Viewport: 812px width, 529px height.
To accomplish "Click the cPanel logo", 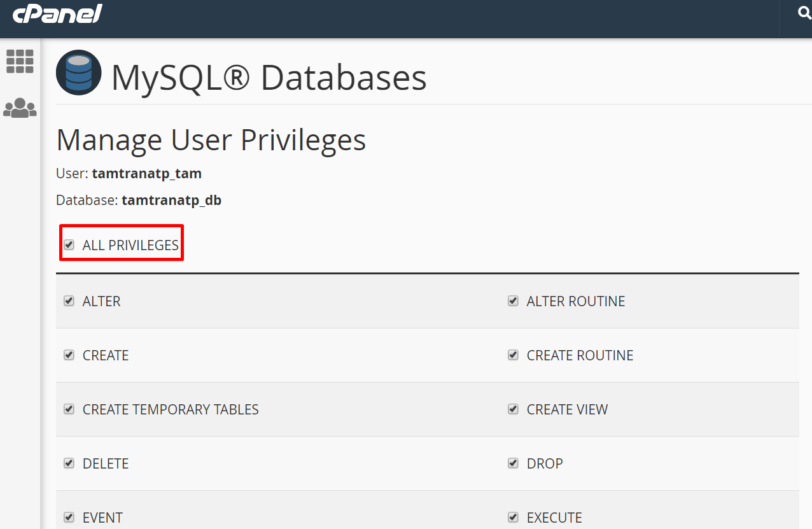I will 57,13.
